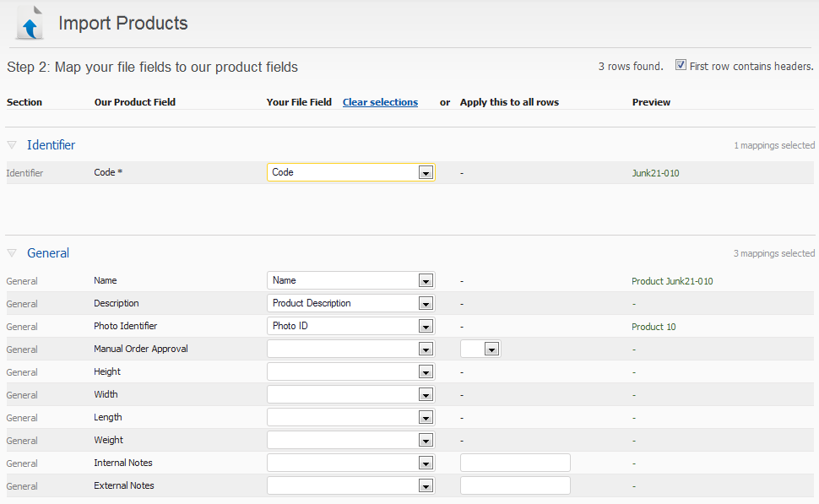
Task: Click the Preview column header
Action: point(651,102)
